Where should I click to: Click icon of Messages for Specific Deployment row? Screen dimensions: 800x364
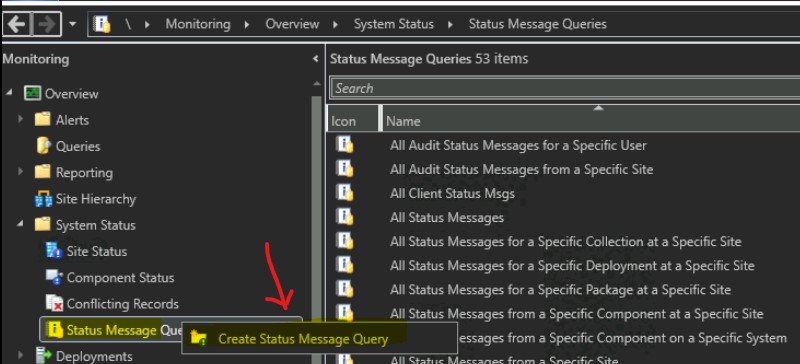tap(344, 265)
